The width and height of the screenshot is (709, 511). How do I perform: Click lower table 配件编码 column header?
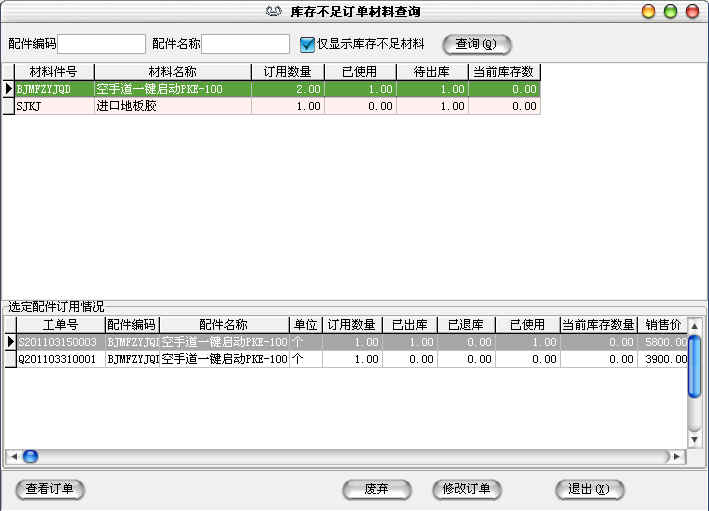(x=132, y=325)
